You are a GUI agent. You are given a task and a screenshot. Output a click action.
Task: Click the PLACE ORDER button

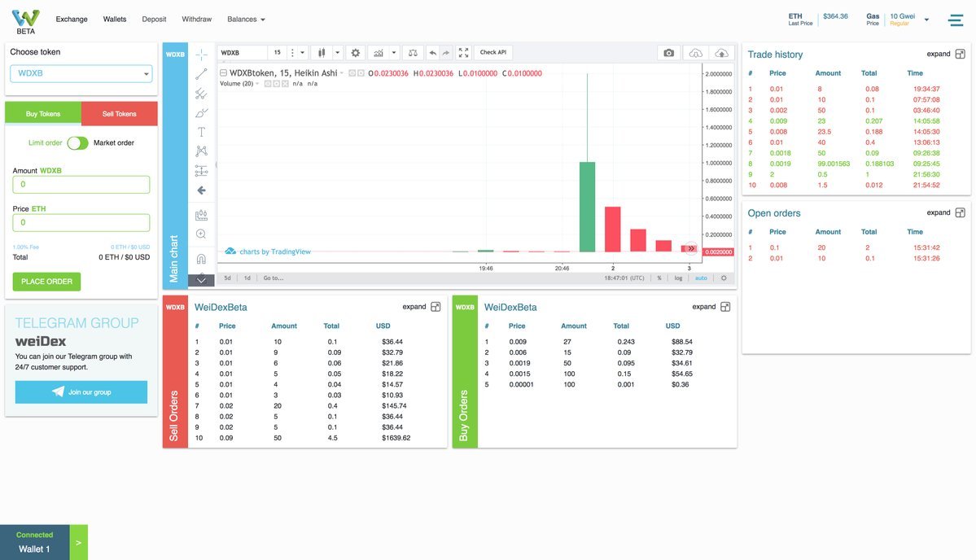[x=46, y=282]
